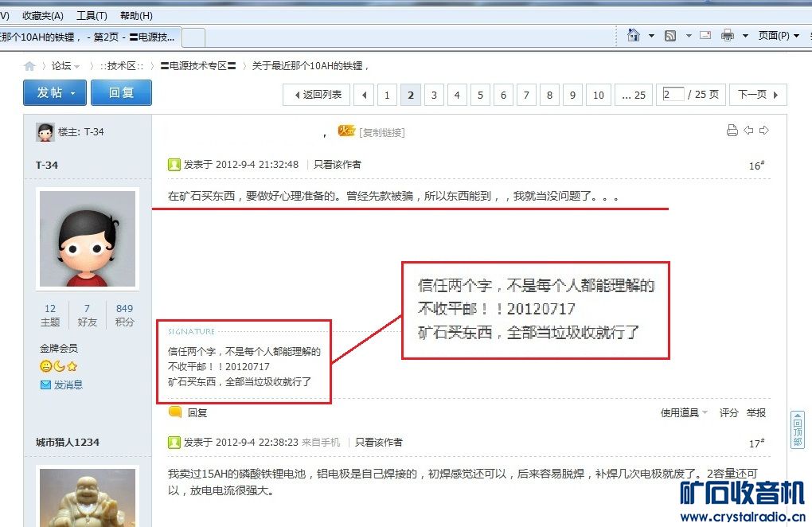Open the ::技术区:: breadcrumb
This screenshot has width=812, height=527.
pos(122,66)
